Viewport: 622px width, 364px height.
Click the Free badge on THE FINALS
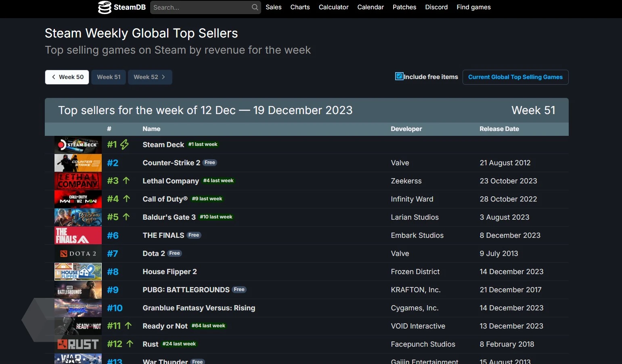click(194, 235)
